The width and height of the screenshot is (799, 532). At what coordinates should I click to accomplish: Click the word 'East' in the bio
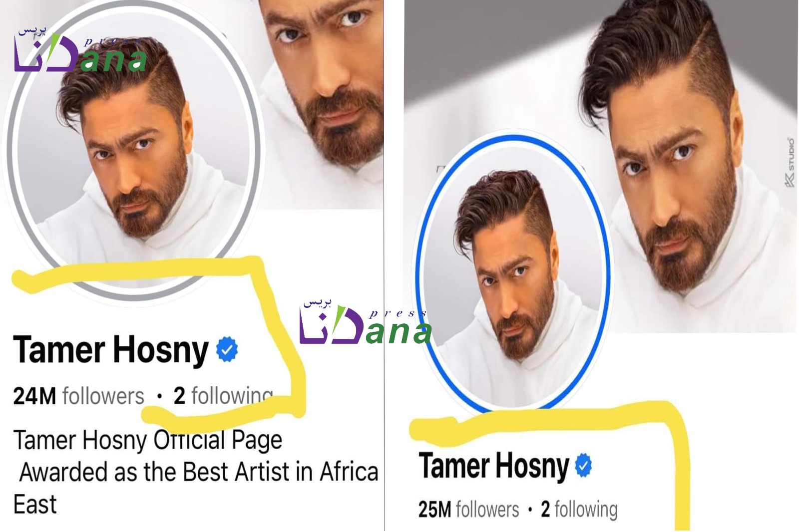[x=35, y=505]
